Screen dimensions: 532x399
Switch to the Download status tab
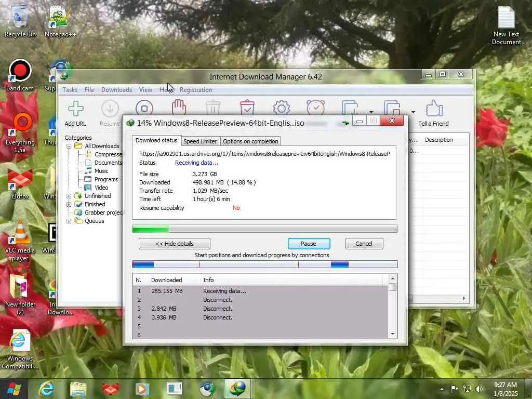point(156,140)
